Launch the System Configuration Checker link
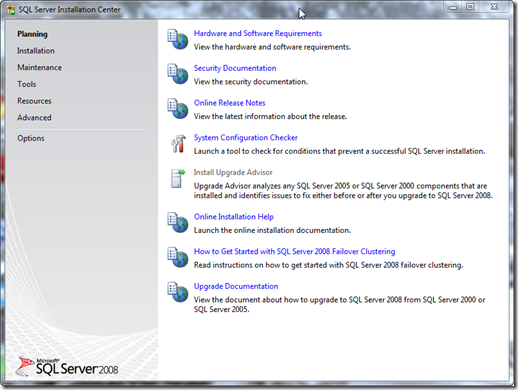Viewport: 518px width, 390px height. [246, 138]
